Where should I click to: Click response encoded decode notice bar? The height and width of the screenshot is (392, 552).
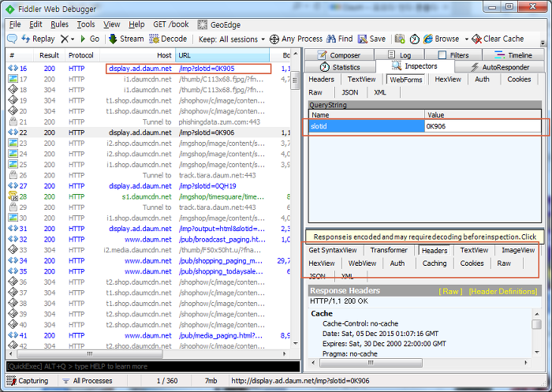tap(424, 237)
